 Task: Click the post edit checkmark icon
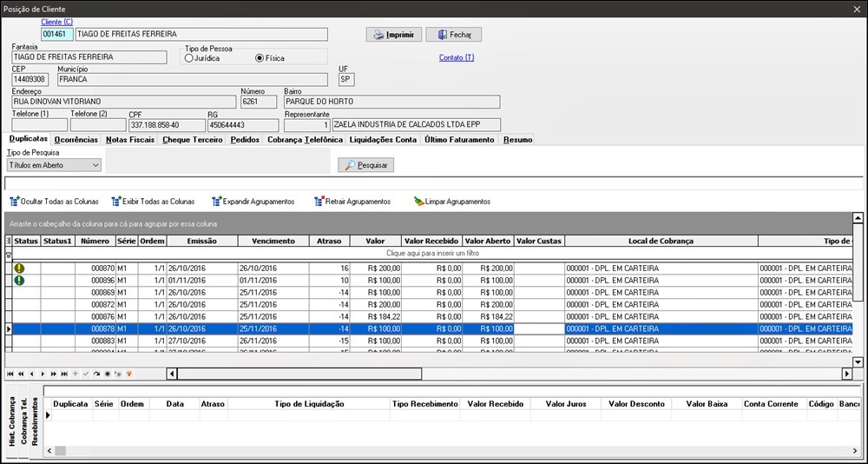coord(86,374)
